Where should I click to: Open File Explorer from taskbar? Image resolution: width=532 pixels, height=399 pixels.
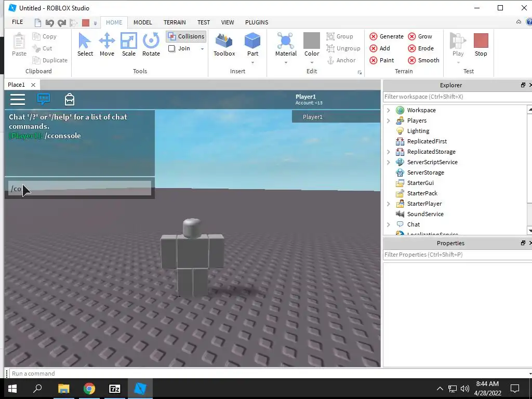click(x=63, y=389)
